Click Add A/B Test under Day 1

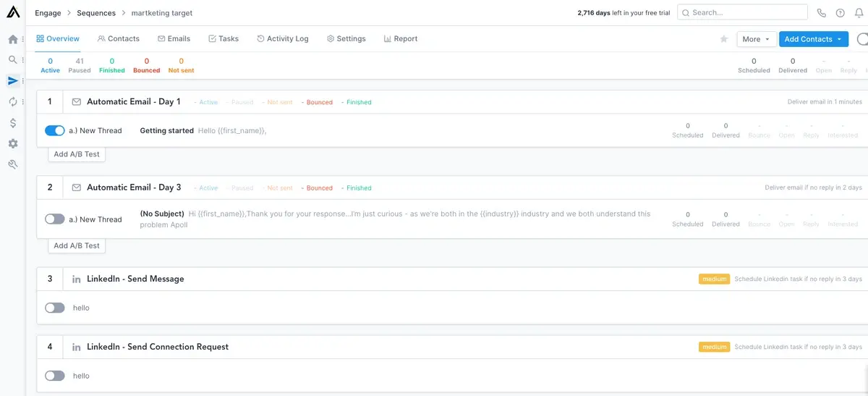pos(77,154)
